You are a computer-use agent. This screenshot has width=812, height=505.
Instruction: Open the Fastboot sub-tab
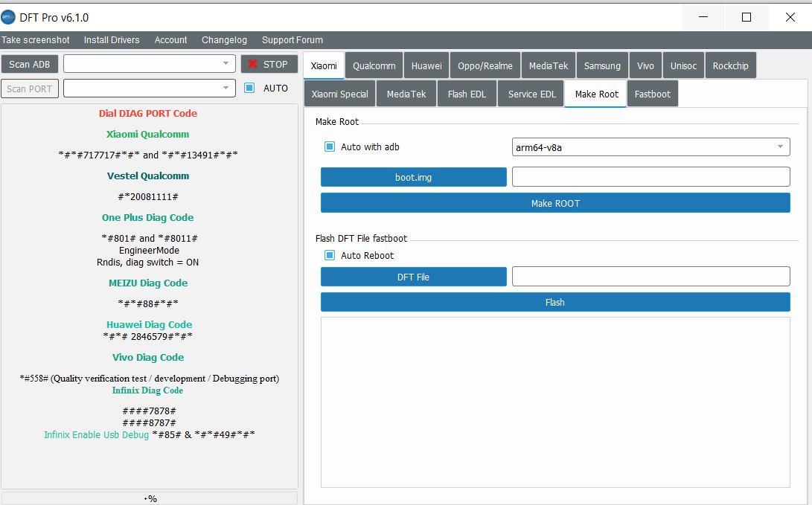point(652,94)
